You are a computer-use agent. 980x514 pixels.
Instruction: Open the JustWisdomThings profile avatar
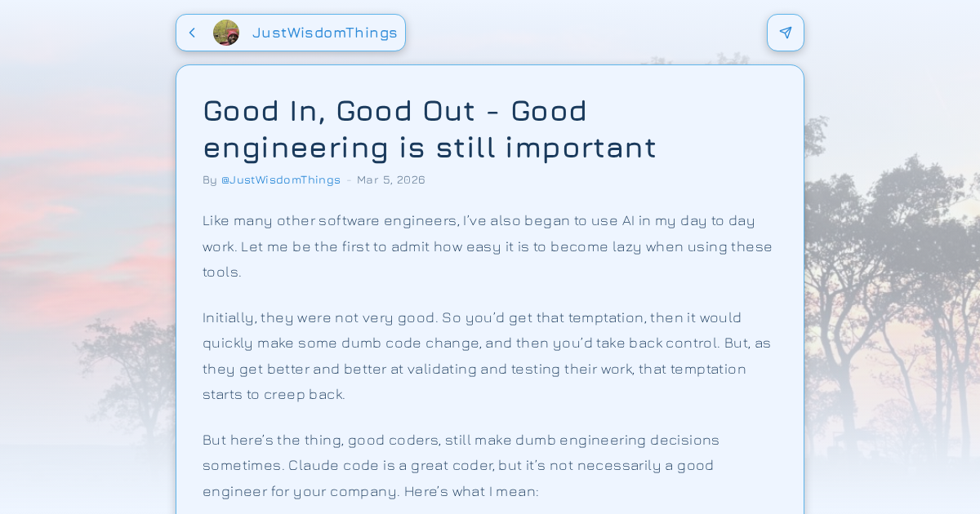click(x=226, y=33)
